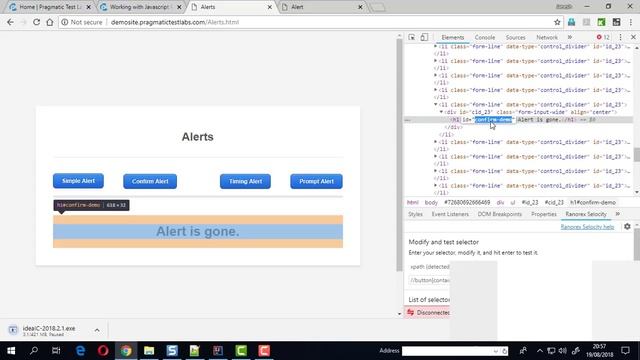Viewport: 640px width, 360px height.
Task: Launch Microsoft Edge from the taskbar
Action: click(x=80, y=351)
